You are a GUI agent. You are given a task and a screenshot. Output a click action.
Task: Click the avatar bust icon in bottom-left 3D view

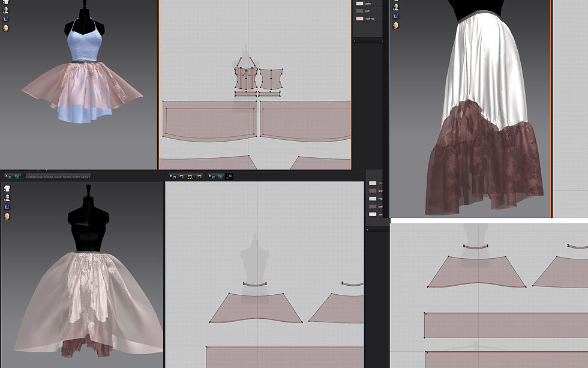[x=7, y=198]
